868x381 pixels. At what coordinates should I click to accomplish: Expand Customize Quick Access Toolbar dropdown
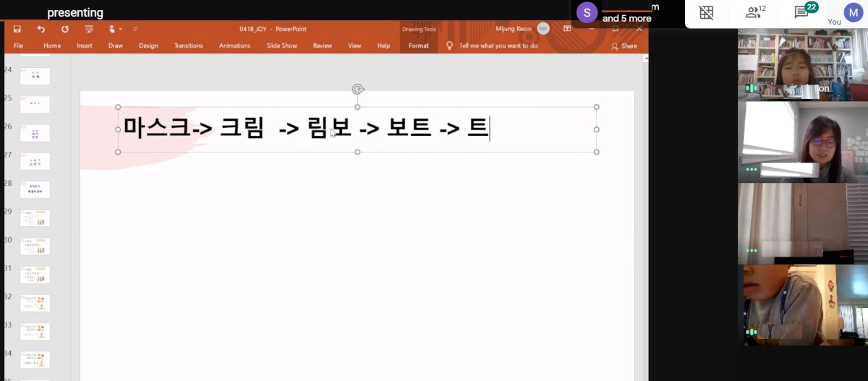[135, 29]
